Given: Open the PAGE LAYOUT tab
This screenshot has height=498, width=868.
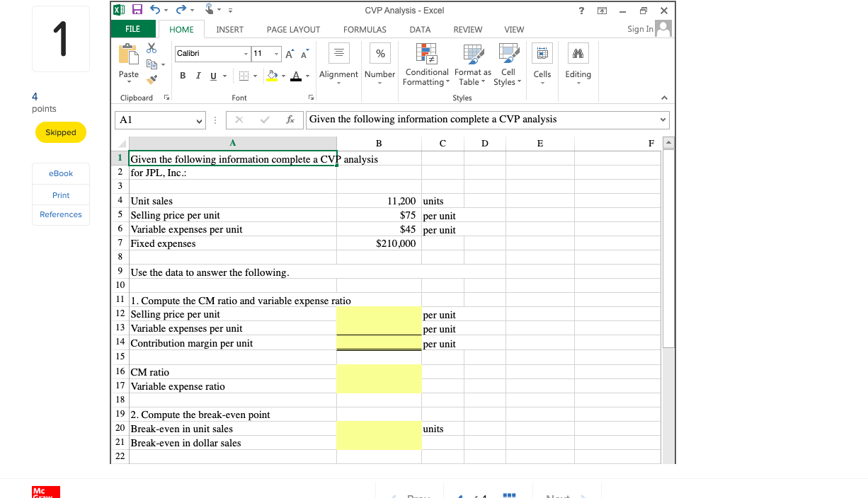Looking at the screenshot, I should [x=293, y=30].
